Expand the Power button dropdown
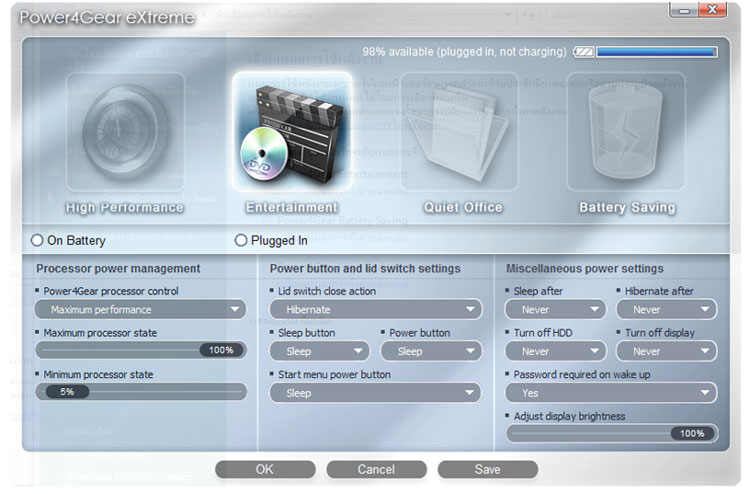Viewport: 750px width, 494px height. tap(431, 351)
